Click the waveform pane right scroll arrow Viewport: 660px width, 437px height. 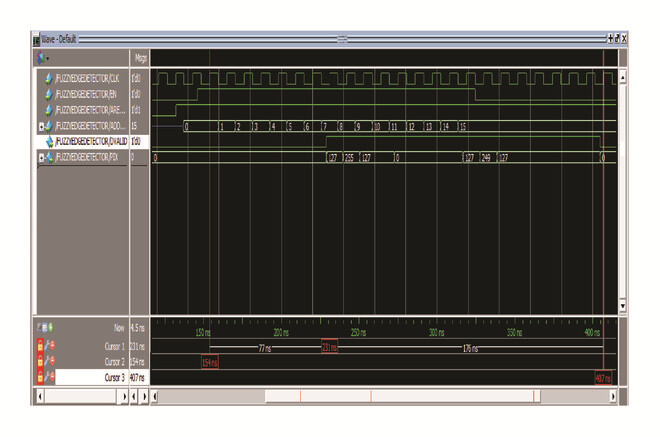pyautogui.click(x=613, y=397)
